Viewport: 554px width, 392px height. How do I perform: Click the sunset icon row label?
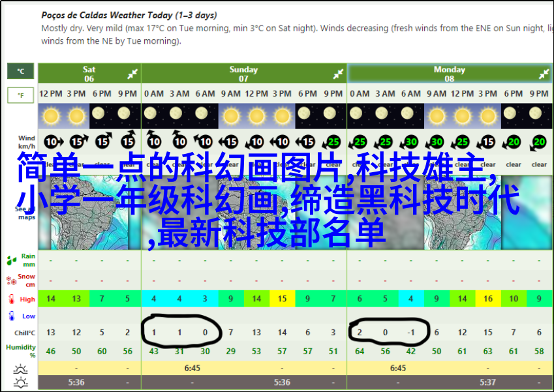click(x=20, y=383)
